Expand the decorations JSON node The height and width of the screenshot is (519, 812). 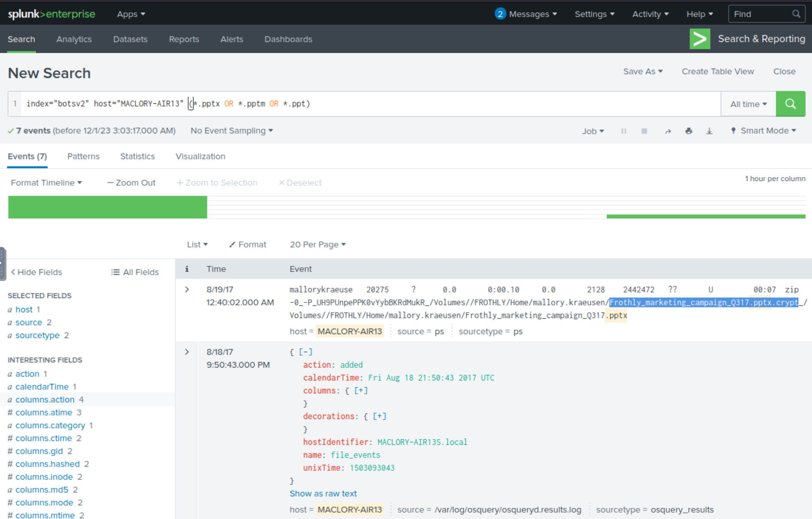point(380,416)
